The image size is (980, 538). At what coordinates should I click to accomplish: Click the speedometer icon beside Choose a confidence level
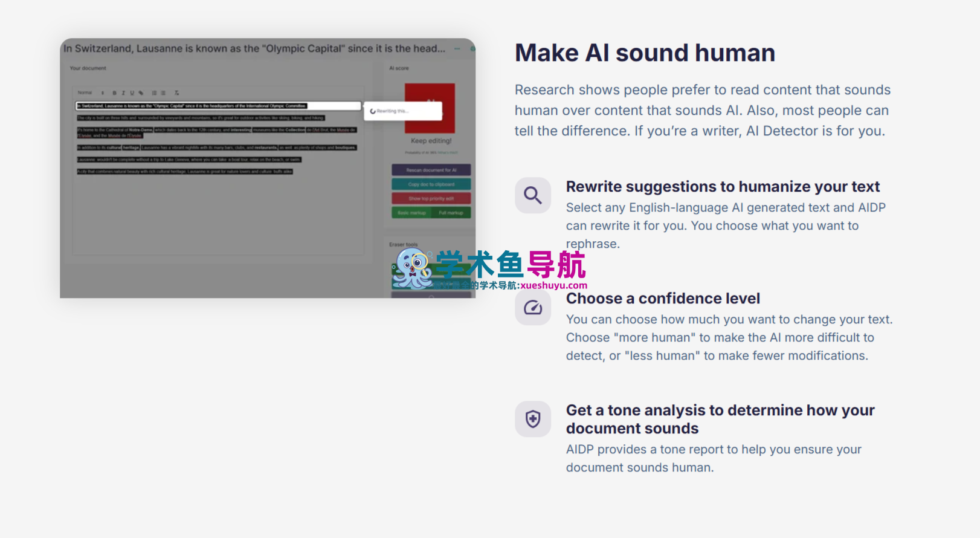(533, 308)
